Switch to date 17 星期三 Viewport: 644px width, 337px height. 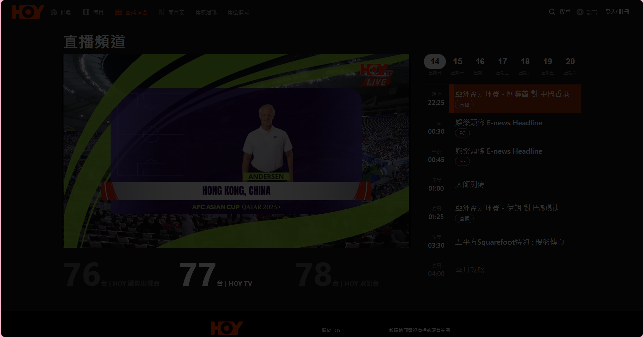[x=503, y=62]
